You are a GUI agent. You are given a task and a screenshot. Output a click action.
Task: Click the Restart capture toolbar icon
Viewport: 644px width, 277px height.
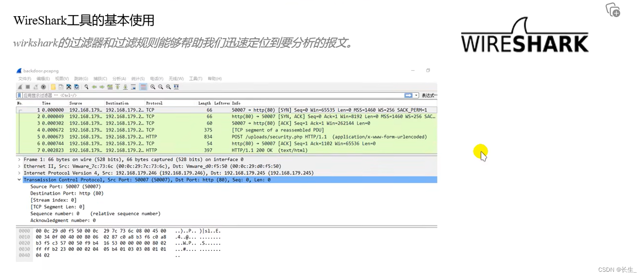(36, 87)
